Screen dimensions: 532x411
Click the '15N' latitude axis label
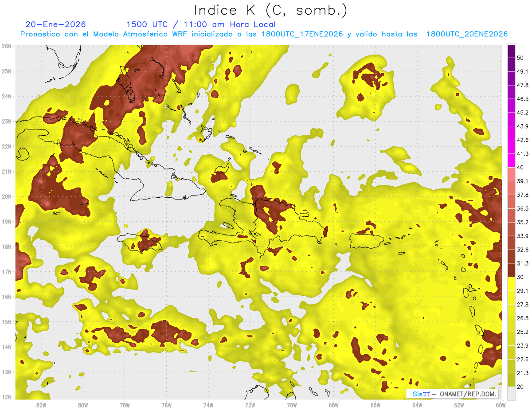pyautogui.click(x=7, y=321)
